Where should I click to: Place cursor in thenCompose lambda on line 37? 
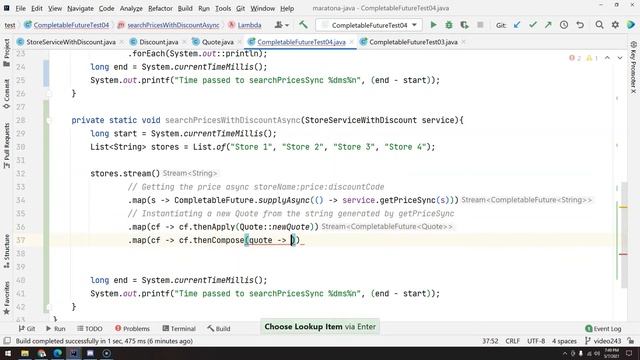(x=292, y=240)
